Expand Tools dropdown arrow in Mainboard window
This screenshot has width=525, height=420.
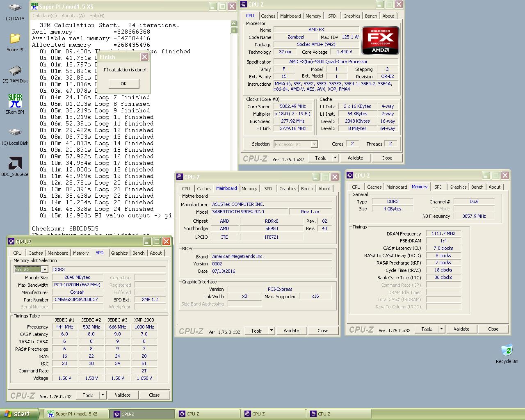coord(271,331)
